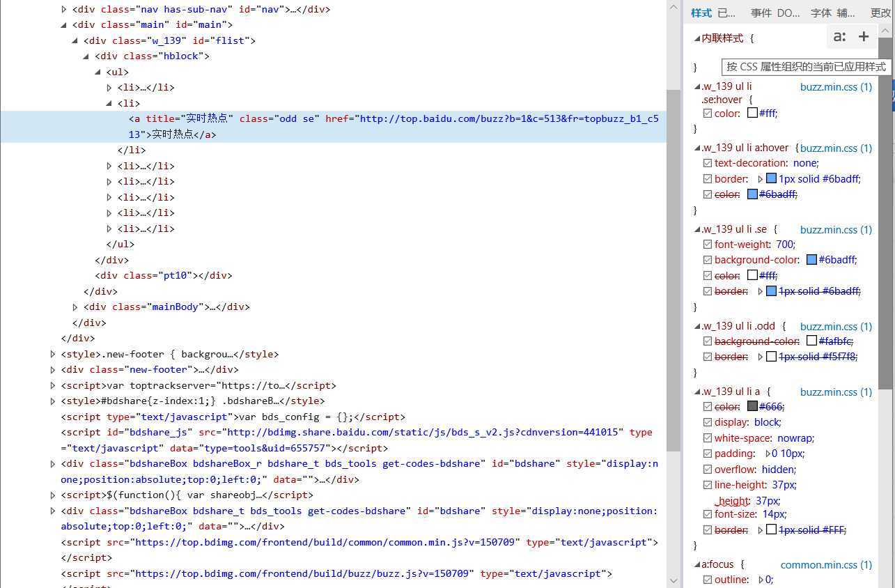Expand the nav has-sub-nav div node

pyautogui.click(x=64, y=10)
